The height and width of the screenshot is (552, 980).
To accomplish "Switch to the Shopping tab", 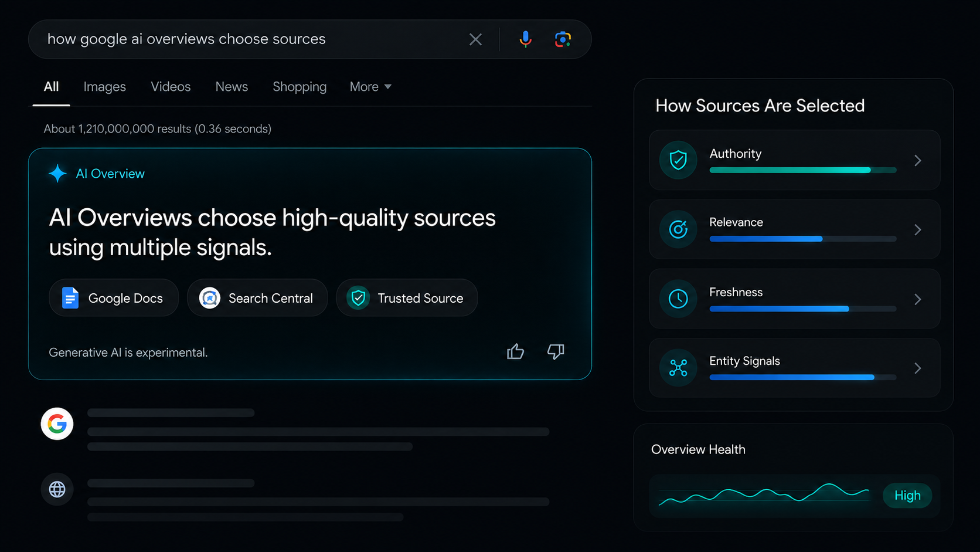I will click(x=300, y=87).
